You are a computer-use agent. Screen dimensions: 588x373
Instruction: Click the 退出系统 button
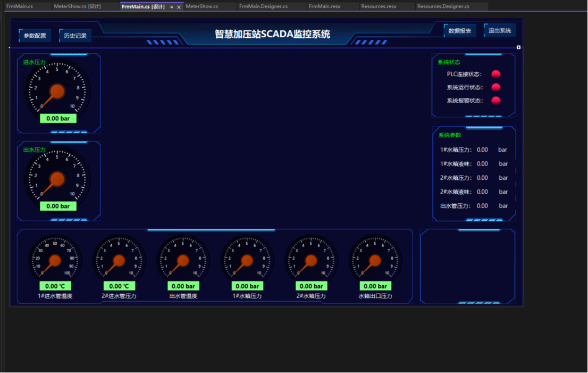click(500, 30)
